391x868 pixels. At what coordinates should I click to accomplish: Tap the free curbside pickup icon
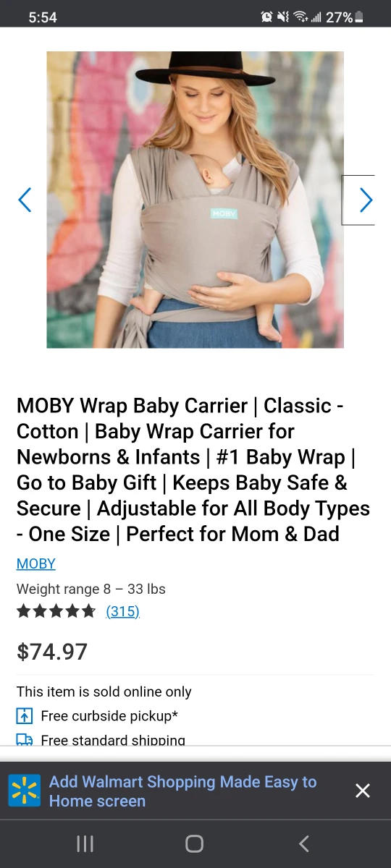(x=25, y=716)
